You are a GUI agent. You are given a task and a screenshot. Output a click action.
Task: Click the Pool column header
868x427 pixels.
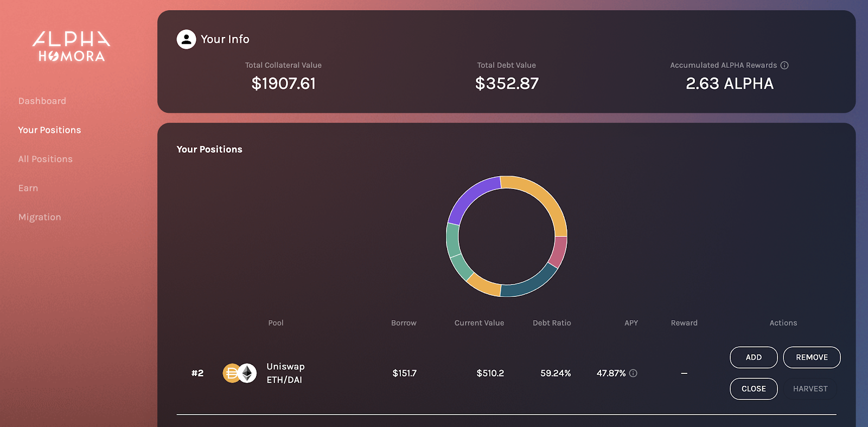[x=276, y=323]
